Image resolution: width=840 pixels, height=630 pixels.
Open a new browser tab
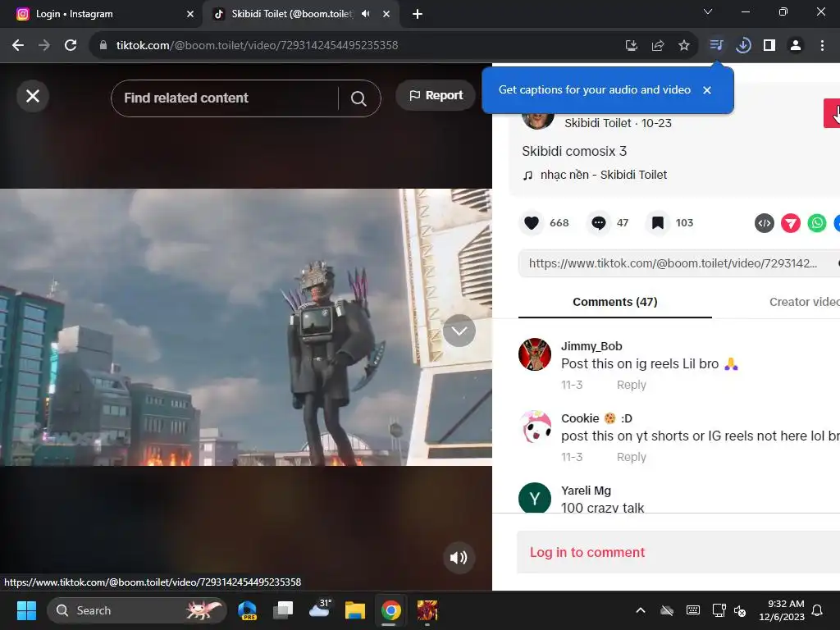tap(418, 14)
